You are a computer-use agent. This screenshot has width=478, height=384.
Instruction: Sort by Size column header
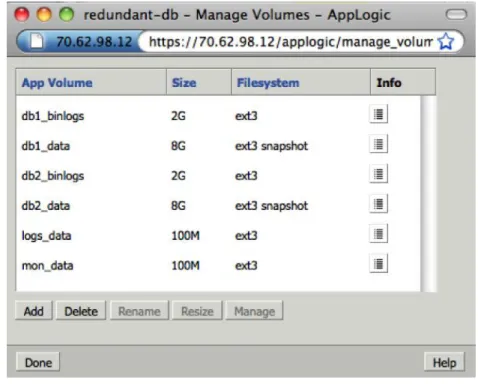coord(199,82)
